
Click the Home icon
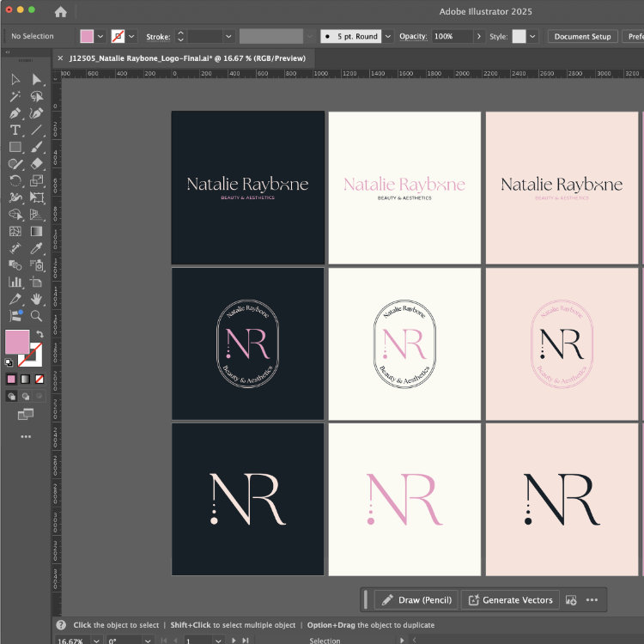point(60,12)
